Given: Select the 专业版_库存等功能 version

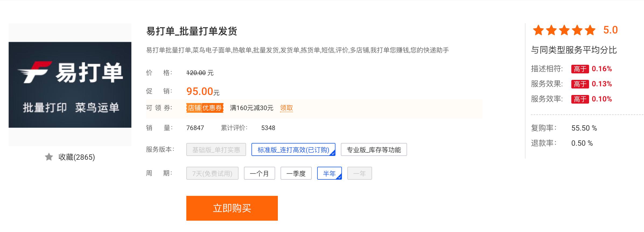Looking at the screenshot, I should click(x=374, y=150).
